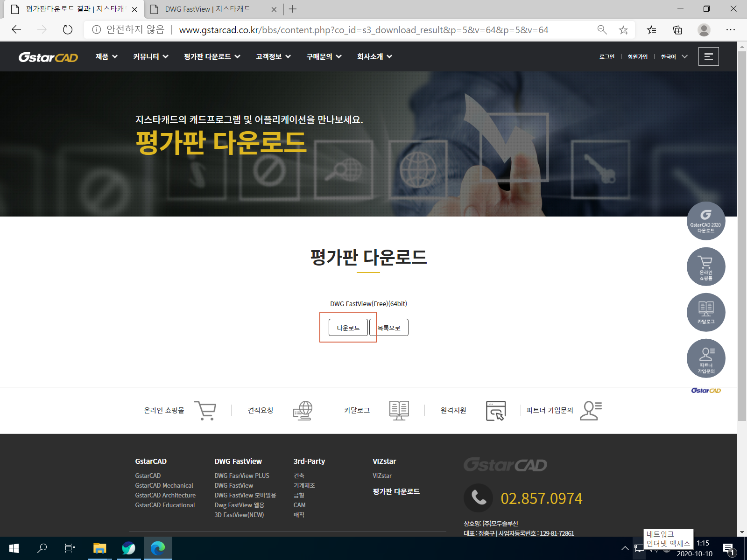
Task: Click GstarCAD Educational footer link
Action: 165,505
